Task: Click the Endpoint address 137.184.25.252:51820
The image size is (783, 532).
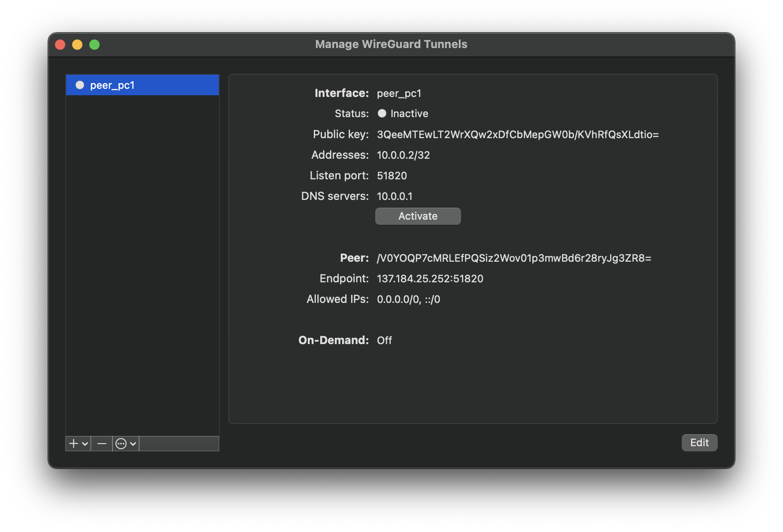Action: (x=430, y=278)
